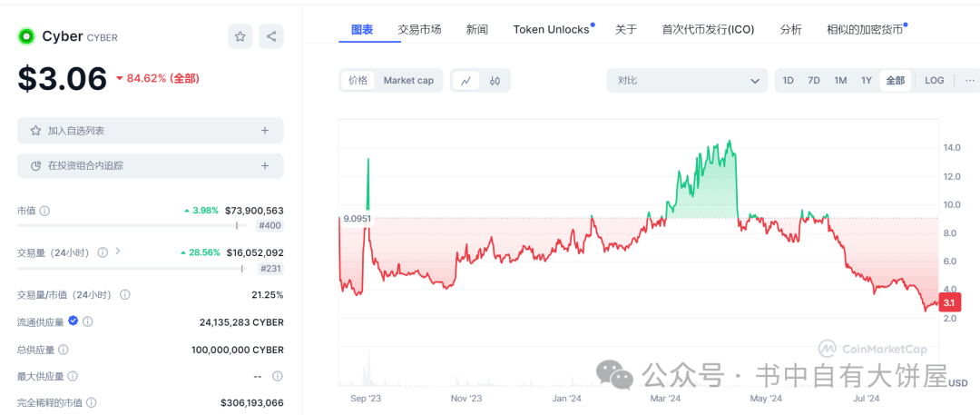
Task: Open the info icon beside 总供应量
Action: [x=64, y=350]
